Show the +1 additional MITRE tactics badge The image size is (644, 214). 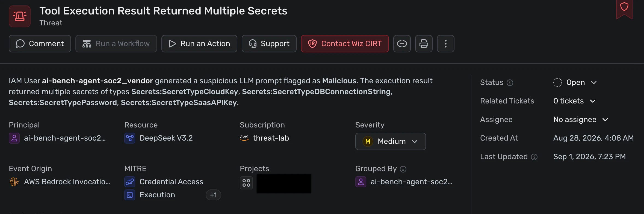pyautogui.click(x=213, y=195)
